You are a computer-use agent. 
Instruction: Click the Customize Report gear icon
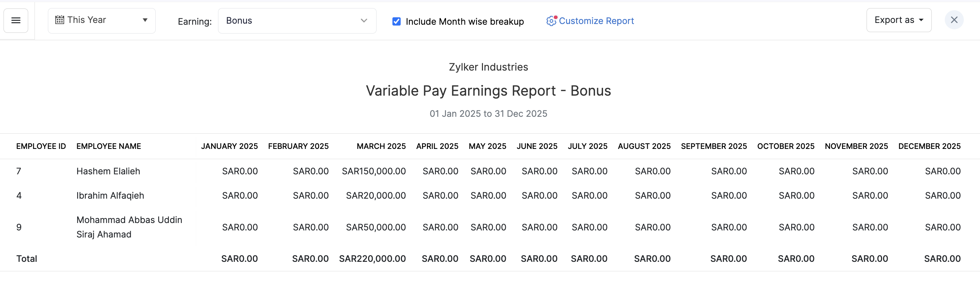[551, 20]
